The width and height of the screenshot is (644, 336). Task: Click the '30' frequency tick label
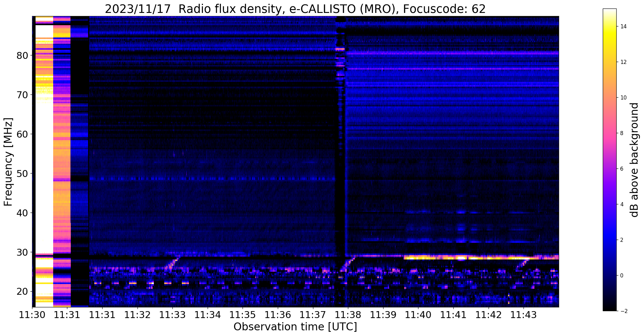pos(22,252)
